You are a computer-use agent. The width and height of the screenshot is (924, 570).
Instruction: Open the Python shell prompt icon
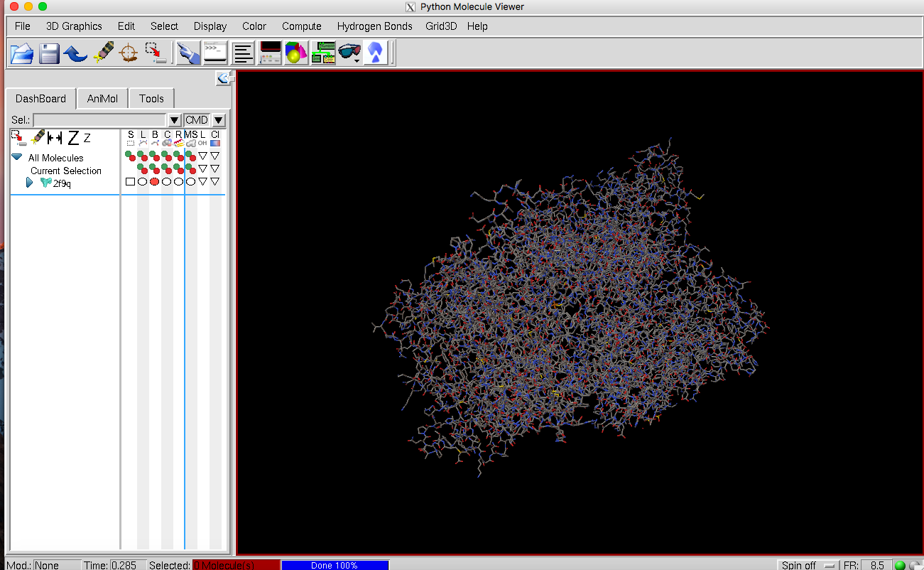click(x=215, y=53)
